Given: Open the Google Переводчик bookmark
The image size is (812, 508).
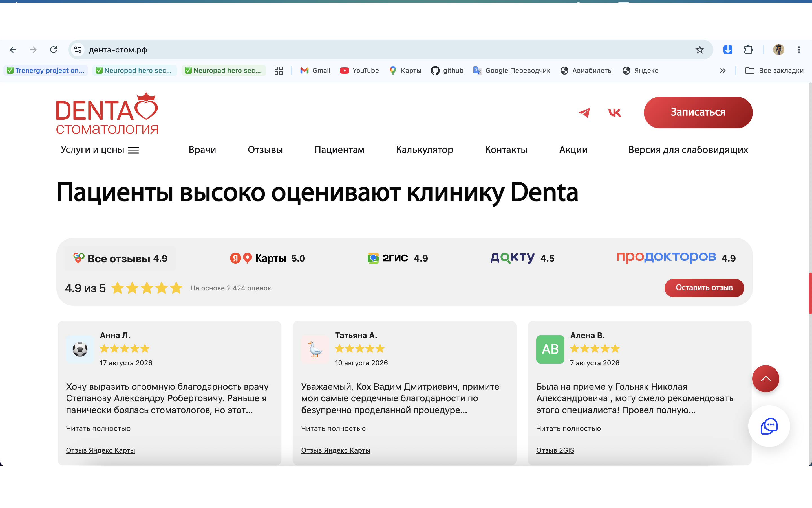Looking at the screenshot, I should click(512, 71).
